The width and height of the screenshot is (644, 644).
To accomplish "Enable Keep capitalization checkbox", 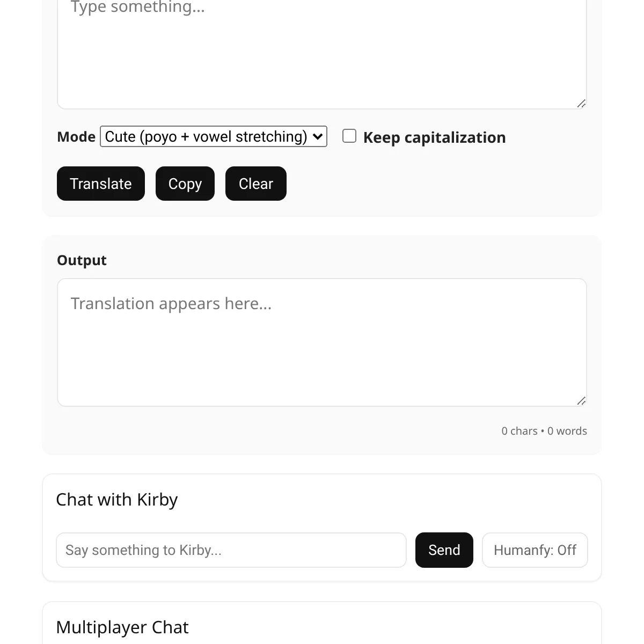I will (x=349, y=136).
